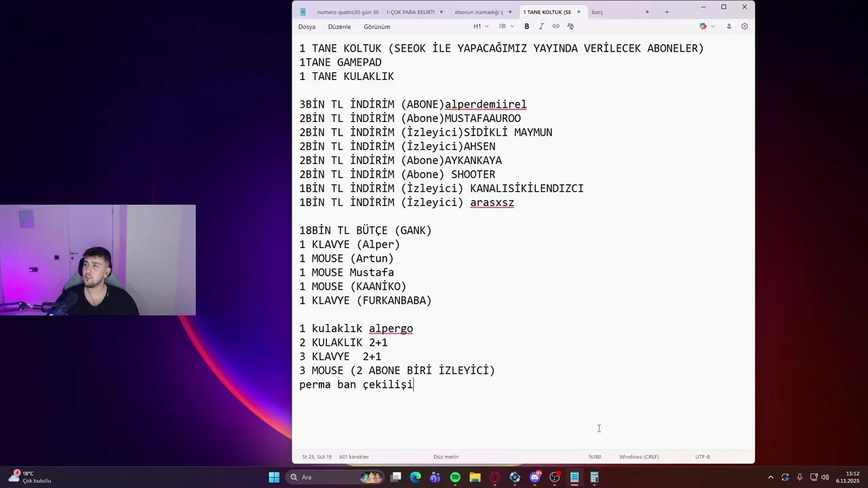This screenshot has width=868, height=488.
Task: Place cursor after 'perma ban çekilişi'
Action: [x=414, y=385]
